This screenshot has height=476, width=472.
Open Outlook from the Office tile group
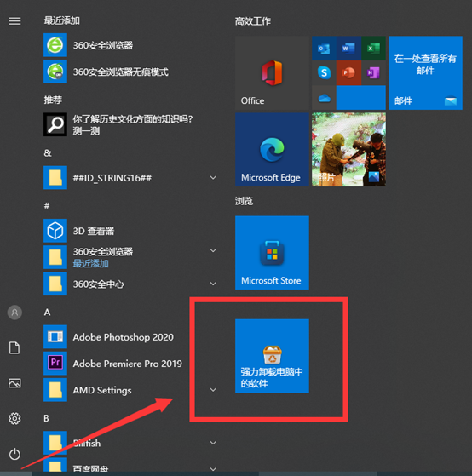324,49
